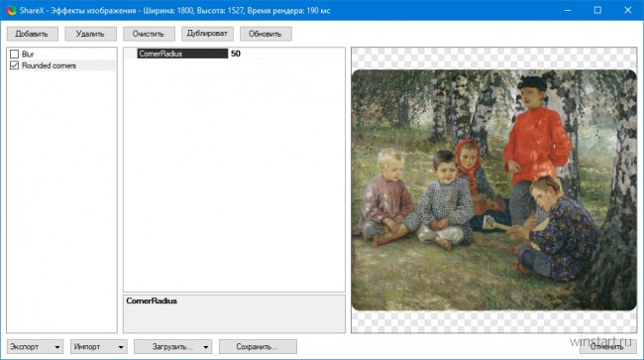Click the ShareX logo icon in title bar

coord(11,10)
